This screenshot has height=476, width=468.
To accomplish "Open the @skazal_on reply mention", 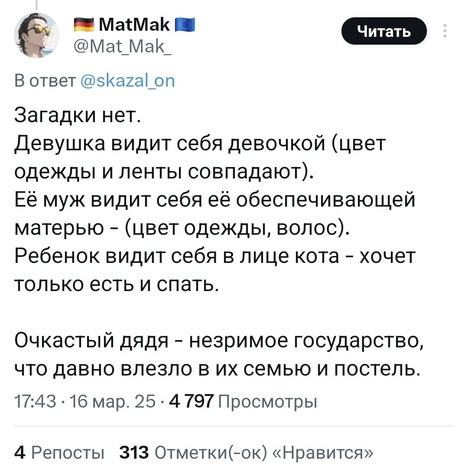I will [128, 81].
